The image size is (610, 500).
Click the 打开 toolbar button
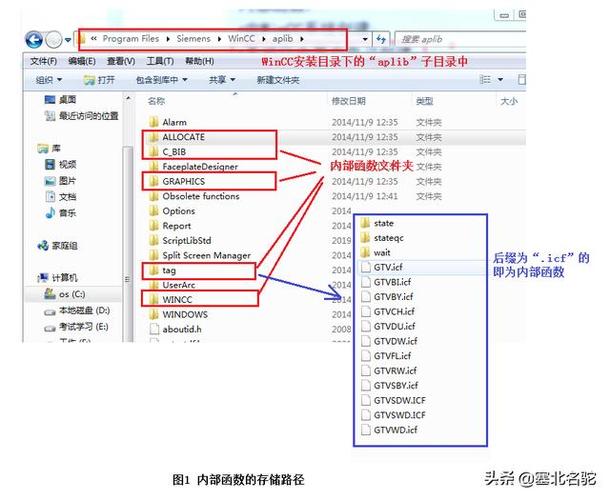tap(100, 80)
